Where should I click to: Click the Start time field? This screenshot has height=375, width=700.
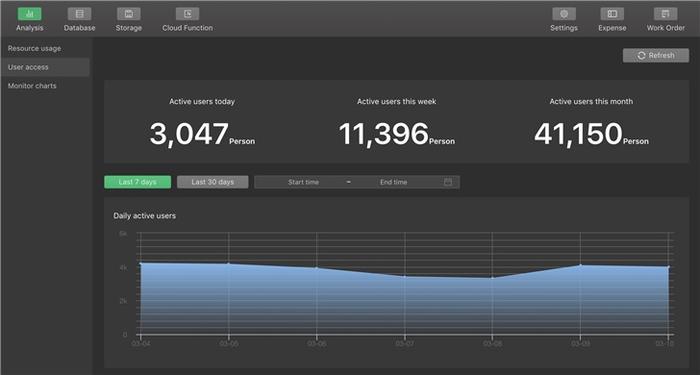point(304,182)
